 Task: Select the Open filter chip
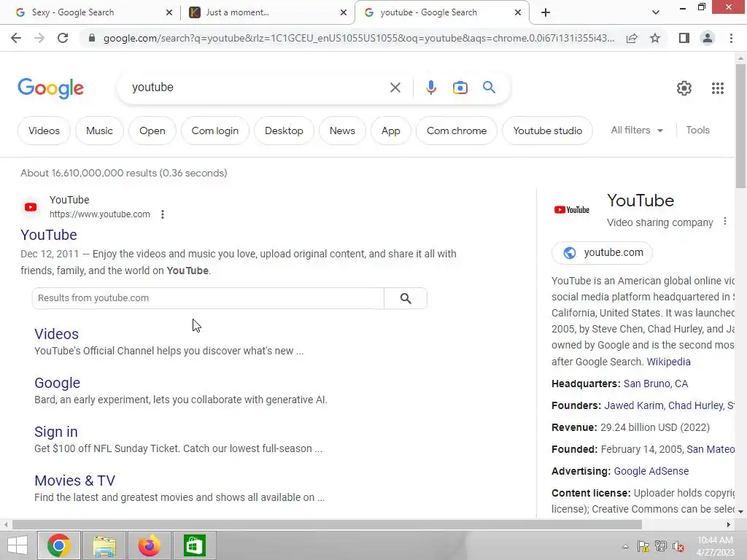[x=152, y=131]
